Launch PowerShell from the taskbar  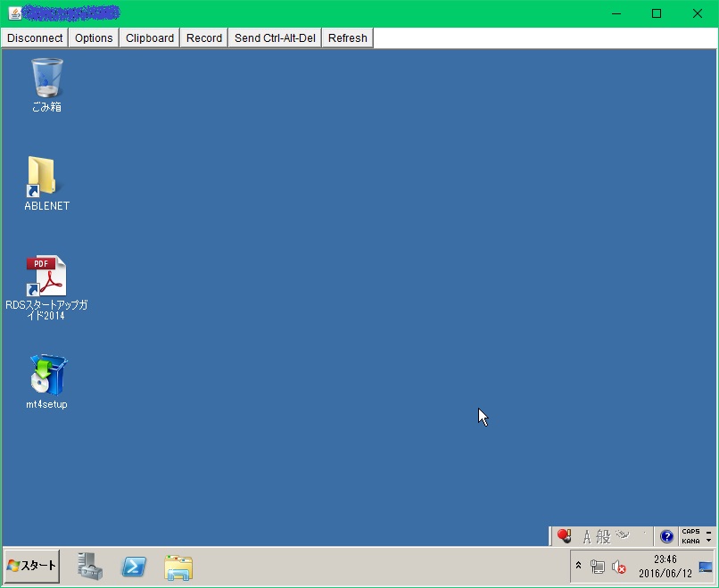134,567
